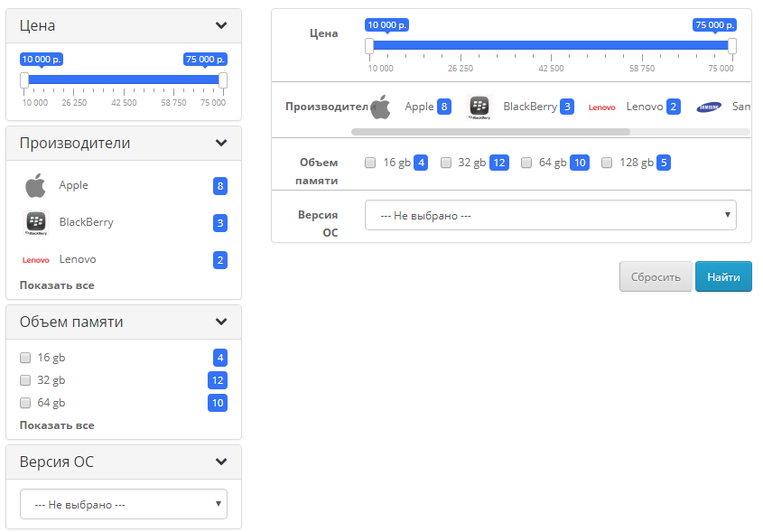Collapse the Производители panel chevron
The width and height of the screenshot is (763, 532).
point(221,143)
